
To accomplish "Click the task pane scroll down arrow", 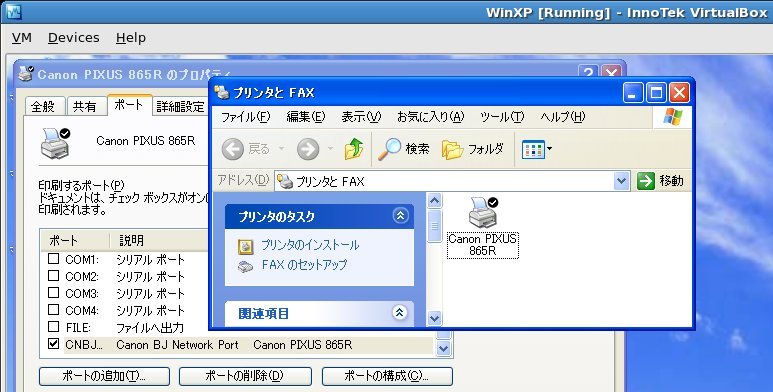I will (434, 318).
